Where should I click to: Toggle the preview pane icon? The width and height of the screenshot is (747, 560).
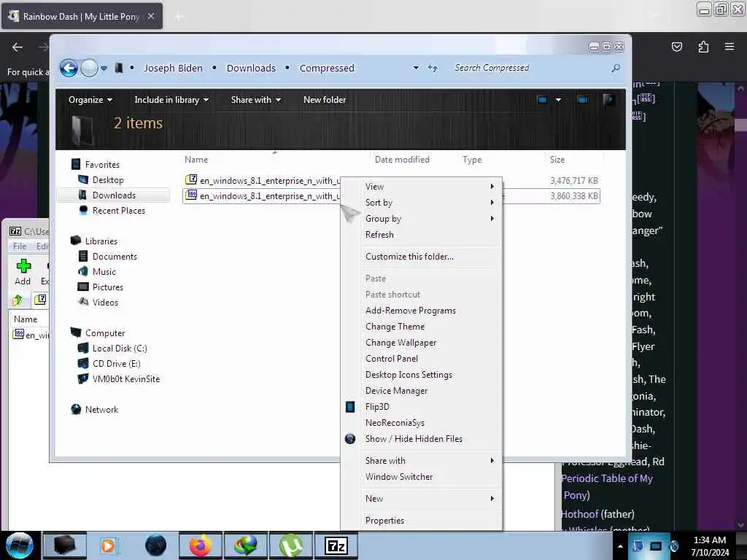582,100
